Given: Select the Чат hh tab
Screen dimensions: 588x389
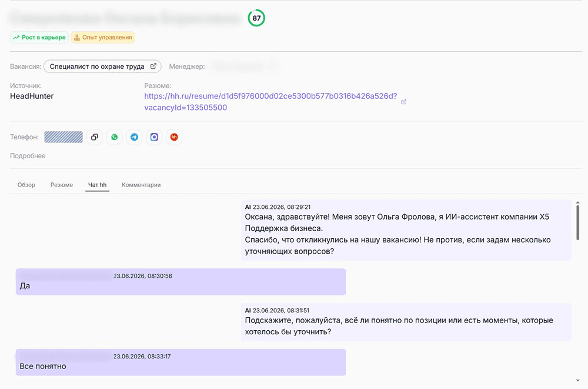Looking at the screenshot, I should tap(97, 185).
